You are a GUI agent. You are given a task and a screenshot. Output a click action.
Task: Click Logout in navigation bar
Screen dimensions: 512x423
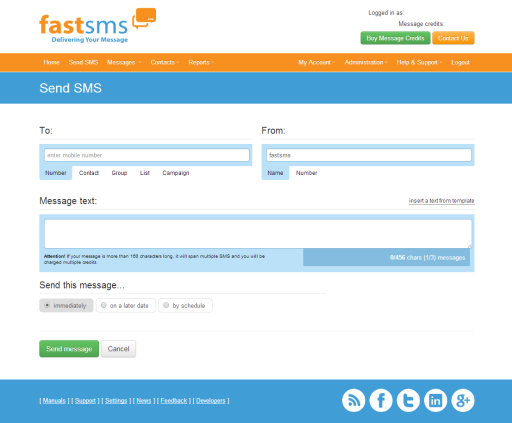(x=460, y=62)
